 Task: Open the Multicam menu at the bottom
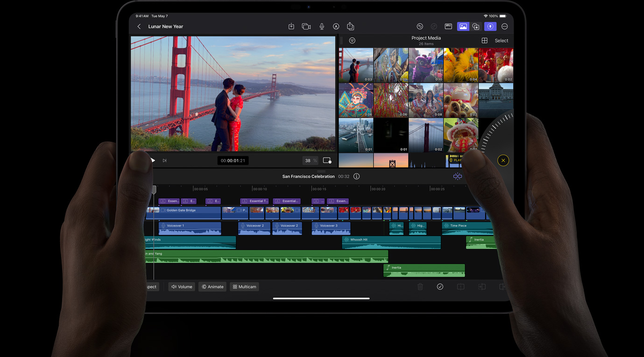[x=244, y=287]
